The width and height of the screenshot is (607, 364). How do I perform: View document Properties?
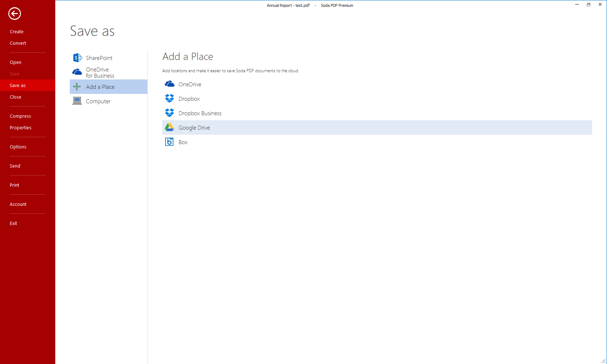21,127
